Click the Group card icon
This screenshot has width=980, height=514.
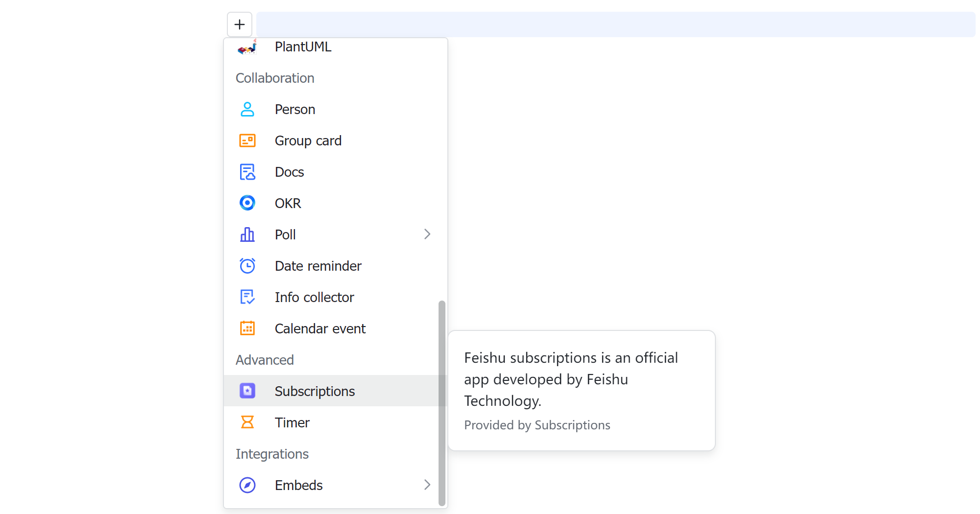point(247,140)
